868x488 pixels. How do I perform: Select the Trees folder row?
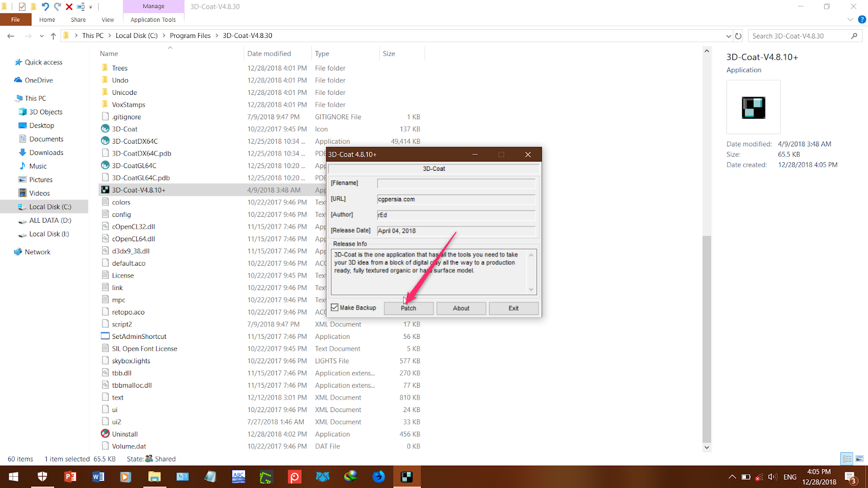point(120,68)
